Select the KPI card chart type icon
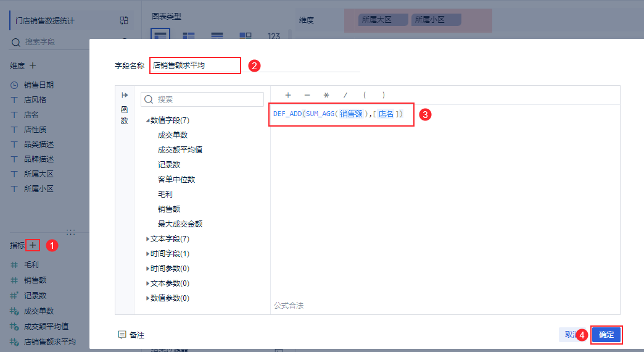 [x=245, y=36]
